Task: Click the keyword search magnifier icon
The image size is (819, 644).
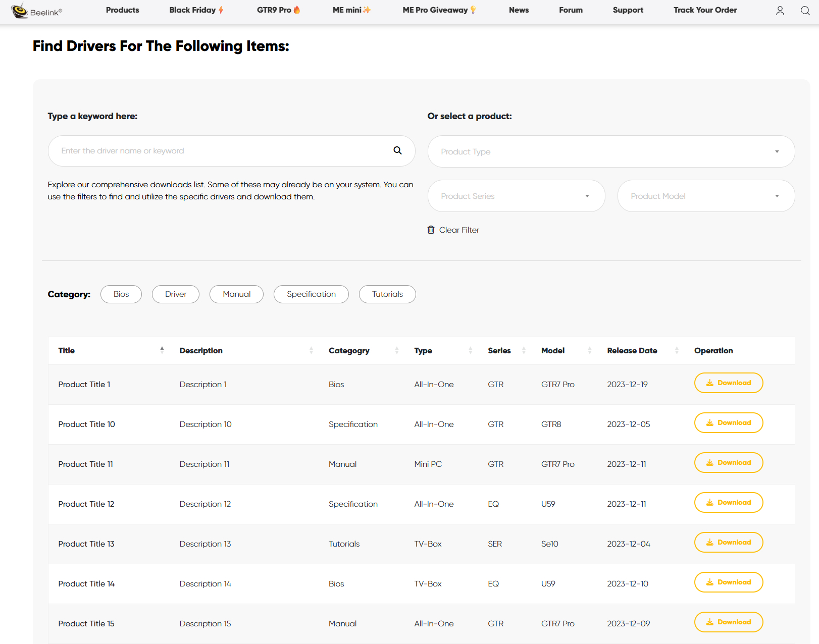Action: [397, 150]
